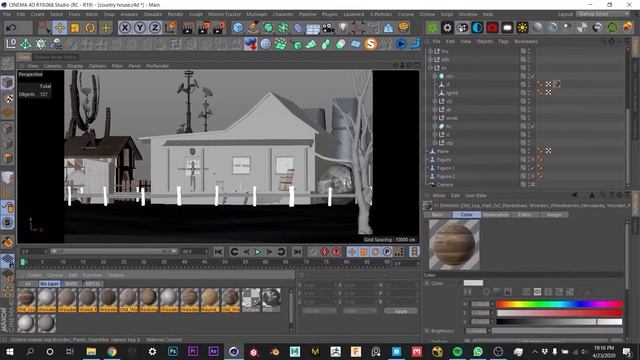Viewport: 640px width, 360px height.
Task: Click the Render View clapperboard icon
Action: tap(188, 28)
